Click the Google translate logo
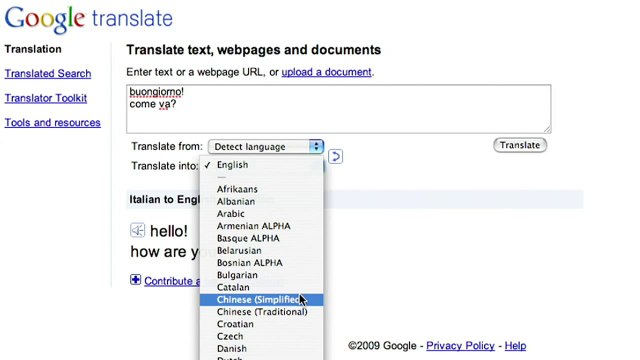This screenshot has height=360, width=640. (89, 19)
